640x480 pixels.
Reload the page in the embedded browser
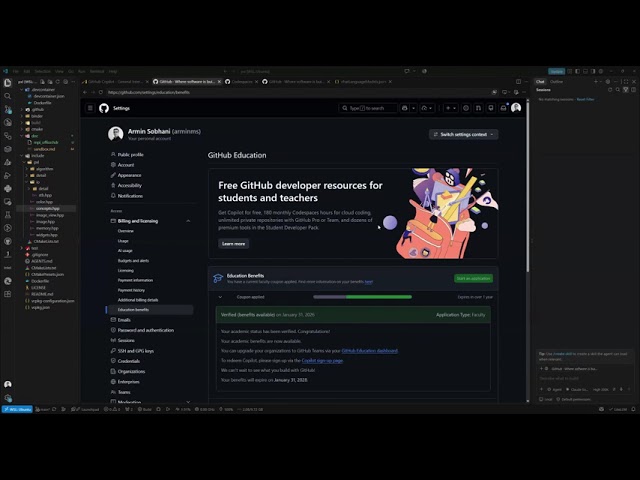pos(101,92)
